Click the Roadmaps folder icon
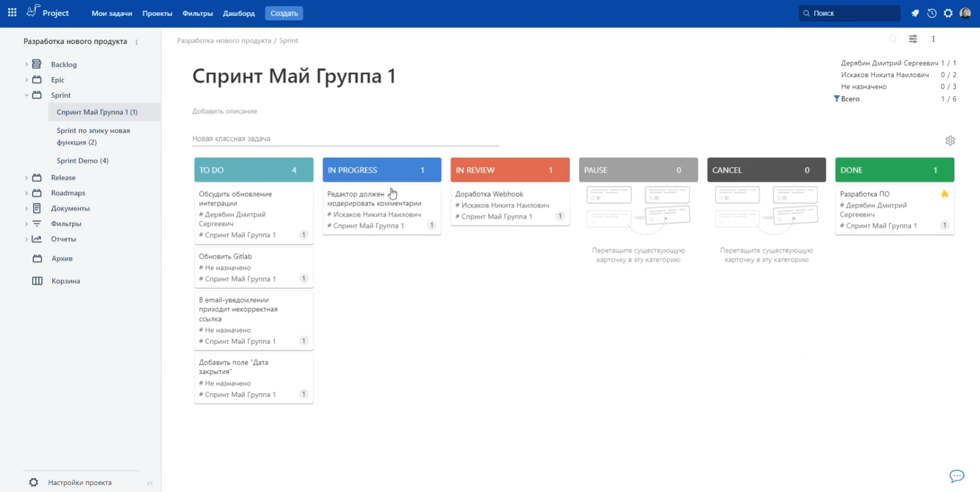This screenshot has width=980, height=492. coord(37,192)
